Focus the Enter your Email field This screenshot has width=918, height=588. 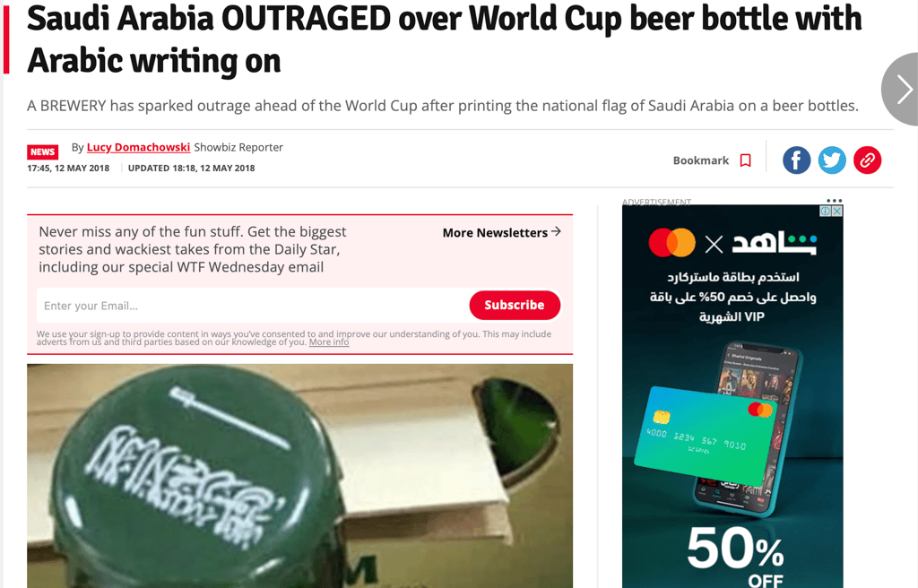coord(252,305)
